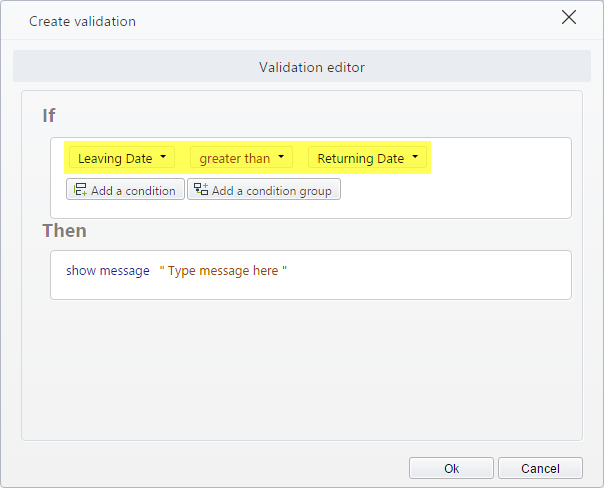Screen dimensions: 604x488
Task: Click the Create validation title text
Action: 82,21
